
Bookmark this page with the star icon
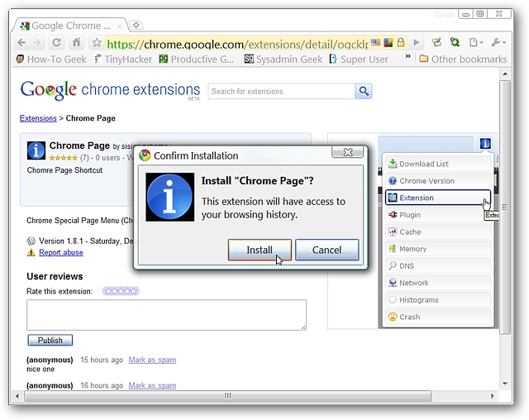click(97, 42)
